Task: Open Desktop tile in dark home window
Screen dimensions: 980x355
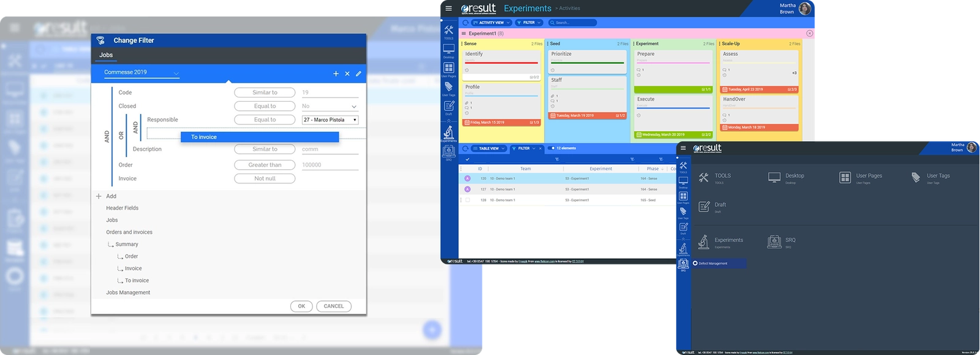Action: (786, 178)
